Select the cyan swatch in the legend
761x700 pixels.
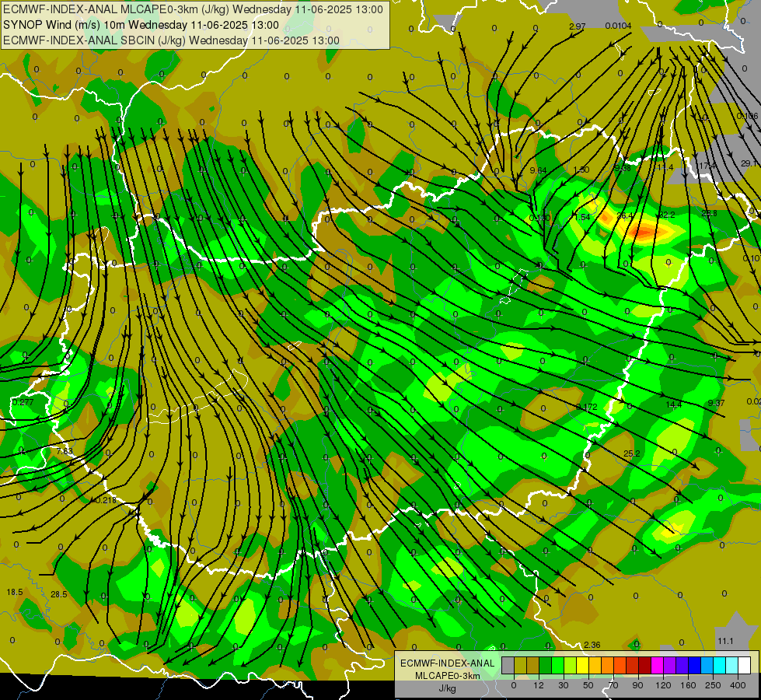(x=721, y=665)
